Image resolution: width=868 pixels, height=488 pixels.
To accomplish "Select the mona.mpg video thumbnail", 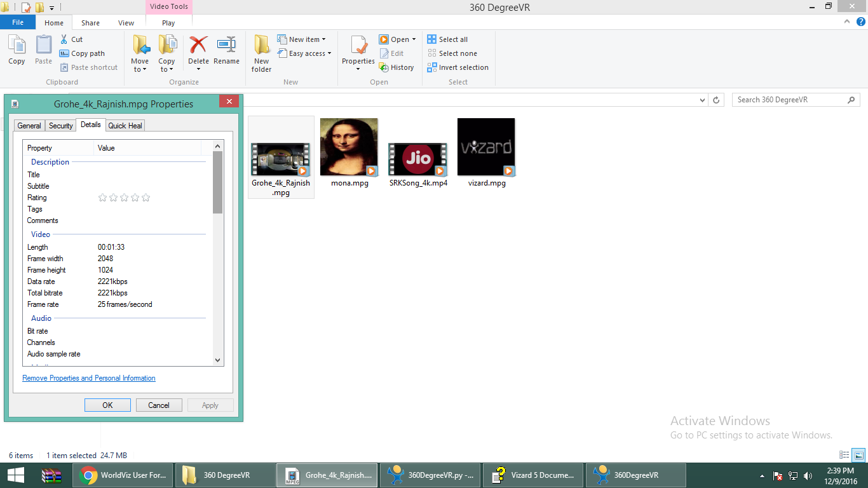I will pos(349,147).
